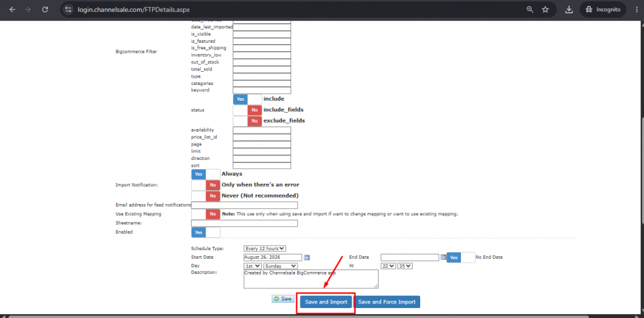Open the Incognito profile indicator

(x=603, y=9)
